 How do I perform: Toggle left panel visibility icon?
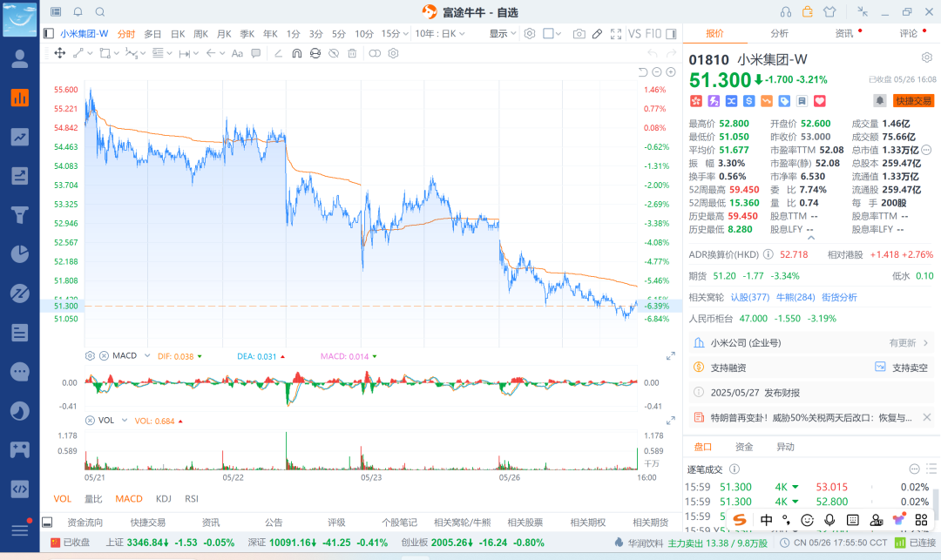click(49, 34)
